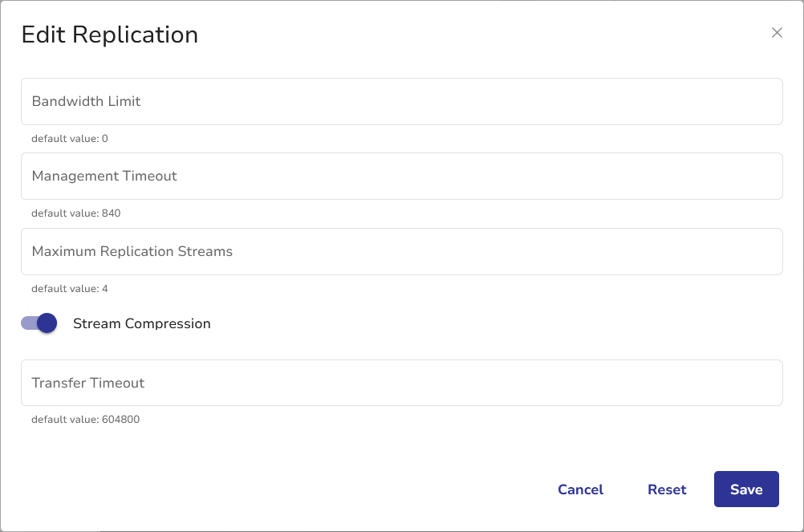Click the dark knob of the Stream Compression switch
The width and height of the screenshot is (804, 532).
coord(47,323)
